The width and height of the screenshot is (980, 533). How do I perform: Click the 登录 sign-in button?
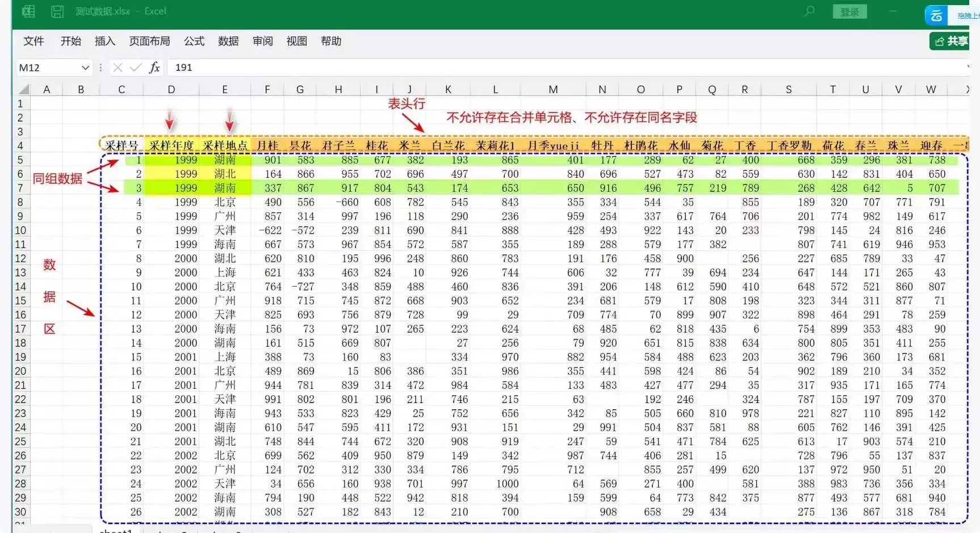click(x=849, y=11)
